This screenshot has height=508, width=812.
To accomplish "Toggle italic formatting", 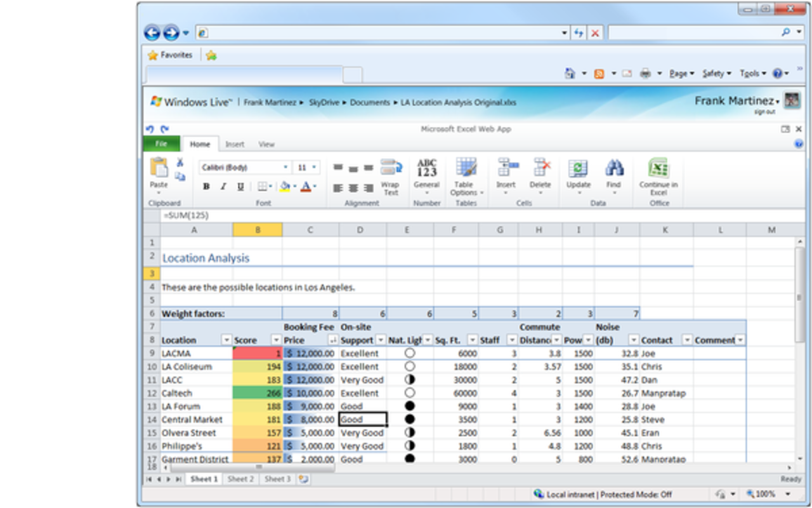I will 223,187.
